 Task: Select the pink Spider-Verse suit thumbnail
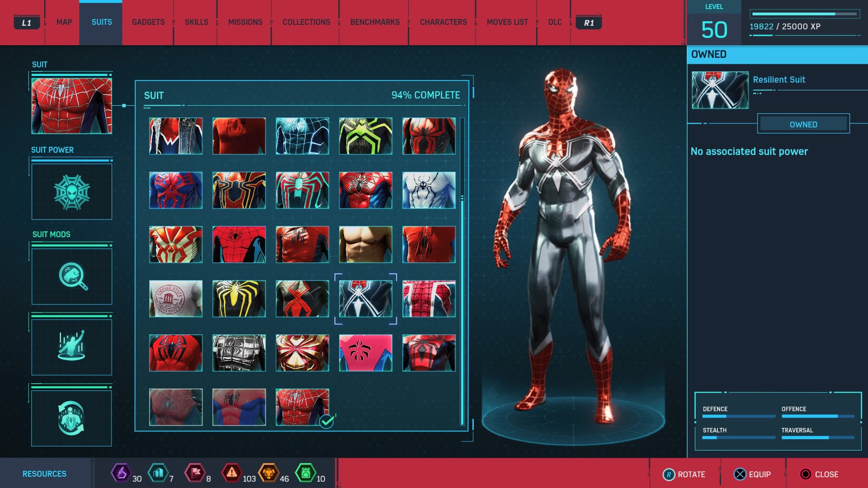pos(366,353)
